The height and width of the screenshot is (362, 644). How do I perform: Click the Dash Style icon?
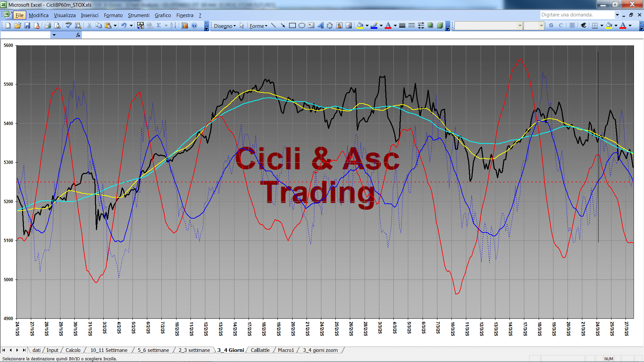pyautogui.click(x=412, y=25)
